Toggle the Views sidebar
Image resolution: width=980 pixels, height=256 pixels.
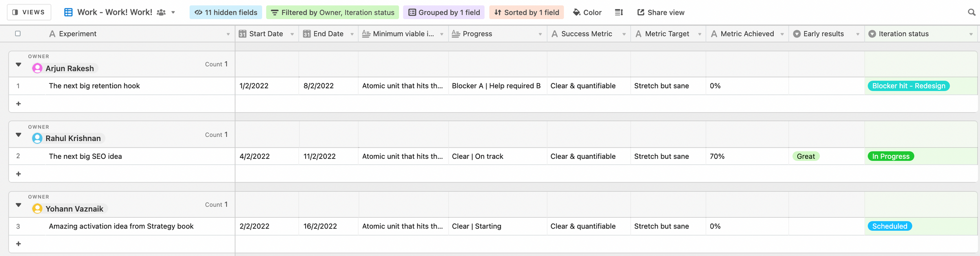pyautogui.click(x=28, y=12)
